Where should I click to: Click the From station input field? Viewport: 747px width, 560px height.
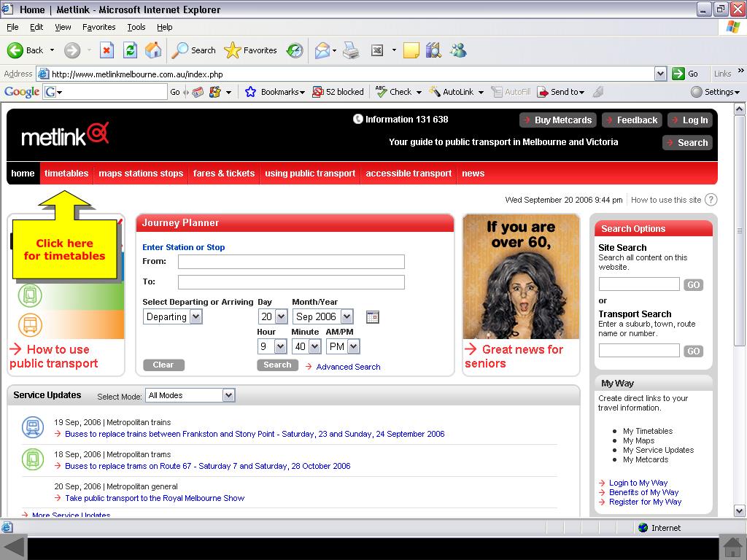coord(291,262)
